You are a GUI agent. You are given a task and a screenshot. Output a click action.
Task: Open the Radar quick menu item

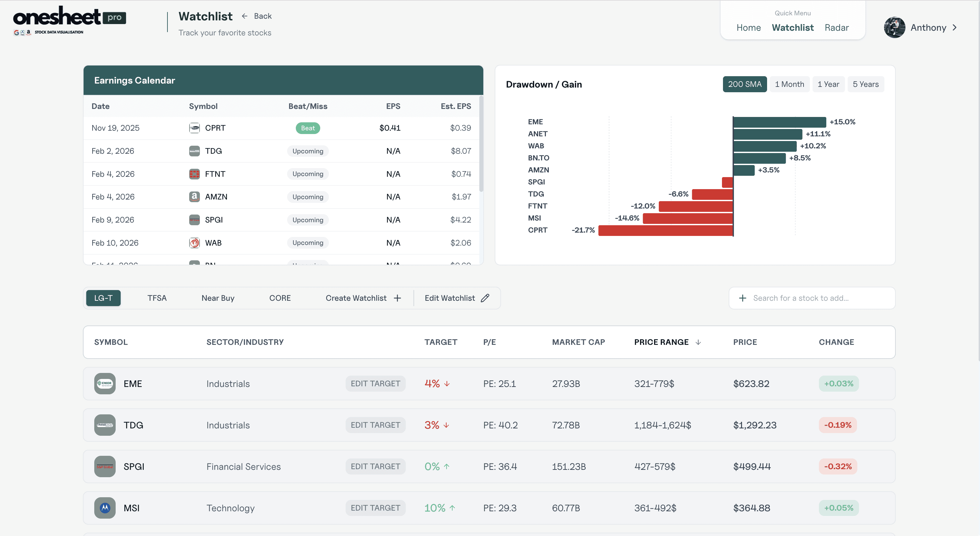[837, 27]
